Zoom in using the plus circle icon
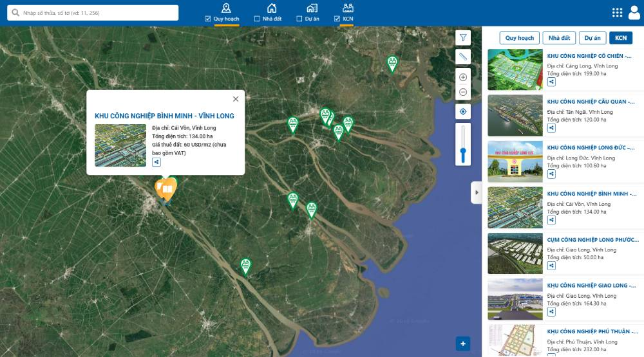This screenshot has height=357, width=644. click(x=463, y=77)
